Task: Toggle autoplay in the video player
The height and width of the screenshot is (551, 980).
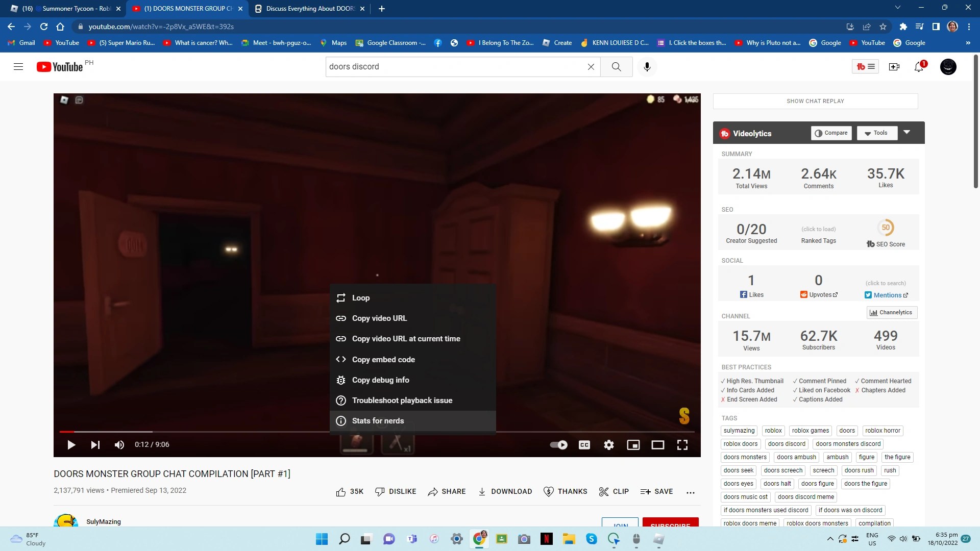Action: point(559,444)
